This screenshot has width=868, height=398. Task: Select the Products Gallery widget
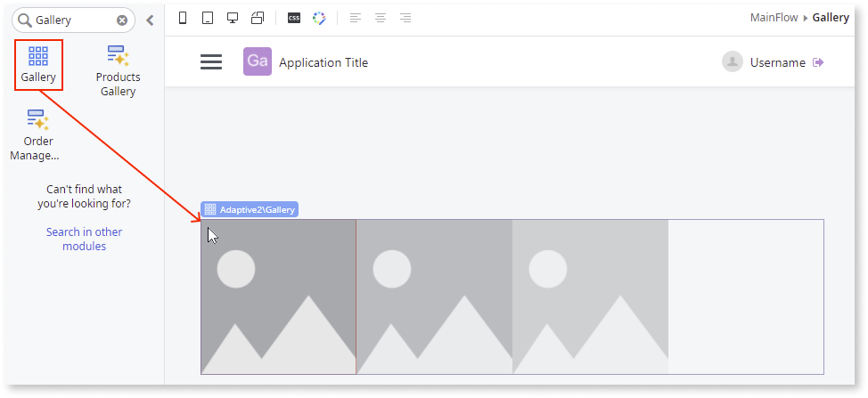tap(118, 70)
